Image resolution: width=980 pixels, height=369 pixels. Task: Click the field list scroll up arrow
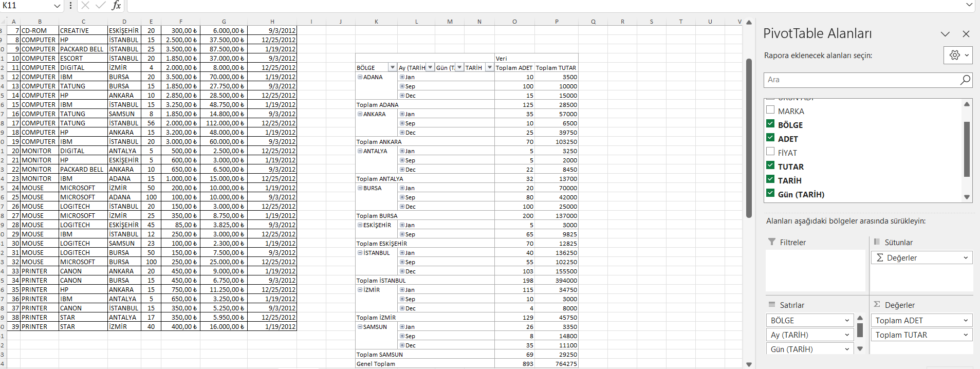click(x=967, y=104)
